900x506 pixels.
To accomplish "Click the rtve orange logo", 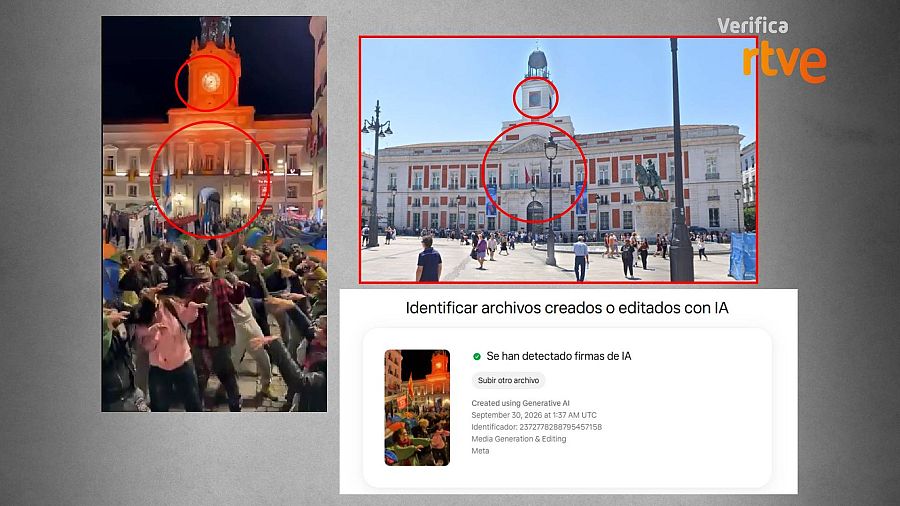I will tap(785, 61).
